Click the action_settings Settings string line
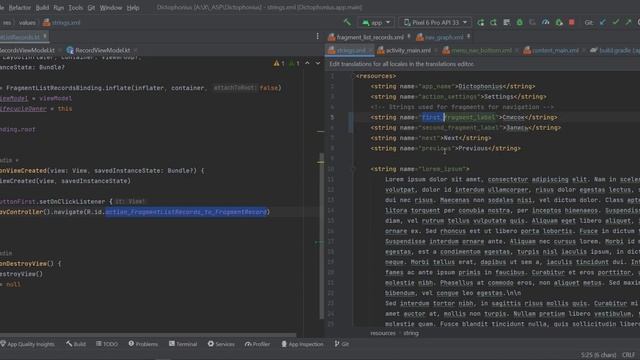 pos(458,97)
